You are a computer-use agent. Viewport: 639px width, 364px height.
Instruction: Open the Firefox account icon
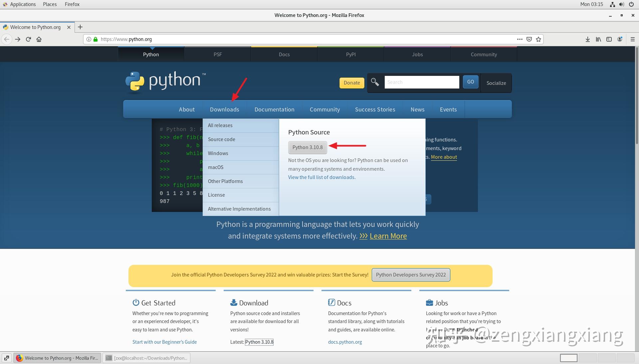point(620,39)
